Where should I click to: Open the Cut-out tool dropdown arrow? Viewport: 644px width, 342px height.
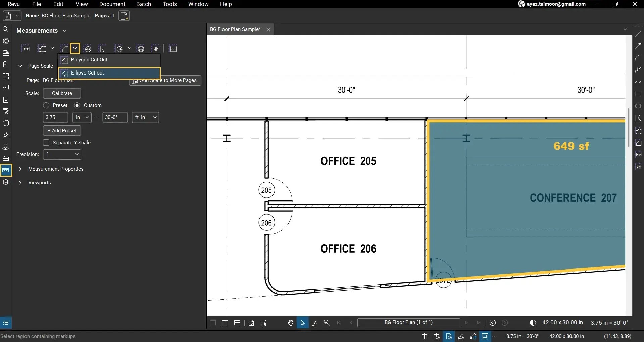click(75, 48)
